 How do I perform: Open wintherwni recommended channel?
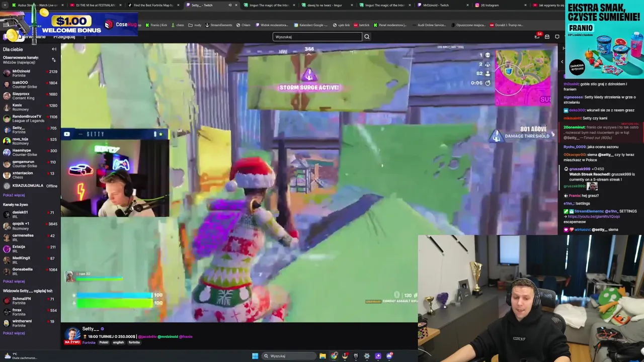click(30, 323)
